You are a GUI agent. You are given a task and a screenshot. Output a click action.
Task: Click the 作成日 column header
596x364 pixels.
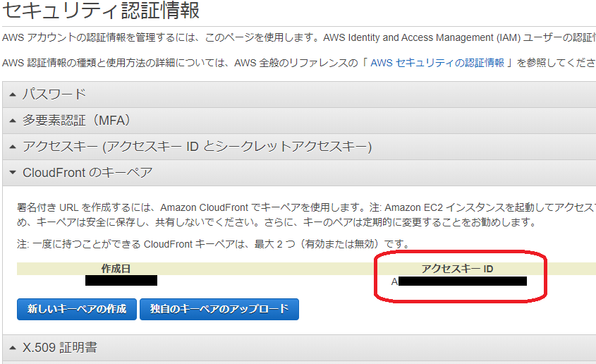click(x=116, y=269)
